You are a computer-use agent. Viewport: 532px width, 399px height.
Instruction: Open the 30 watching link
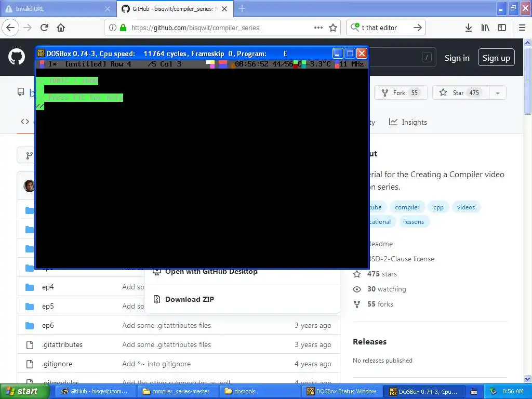(x=387, y=289)
